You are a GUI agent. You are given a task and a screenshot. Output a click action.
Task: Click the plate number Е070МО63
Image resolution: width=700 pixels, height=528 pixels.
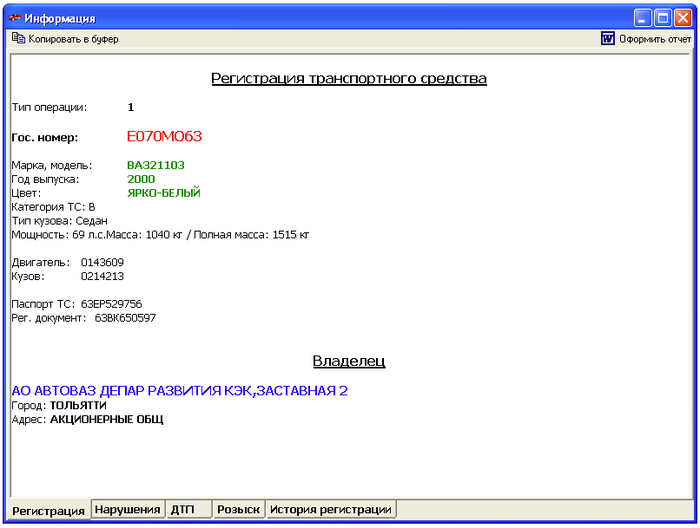tap(164, 137)
